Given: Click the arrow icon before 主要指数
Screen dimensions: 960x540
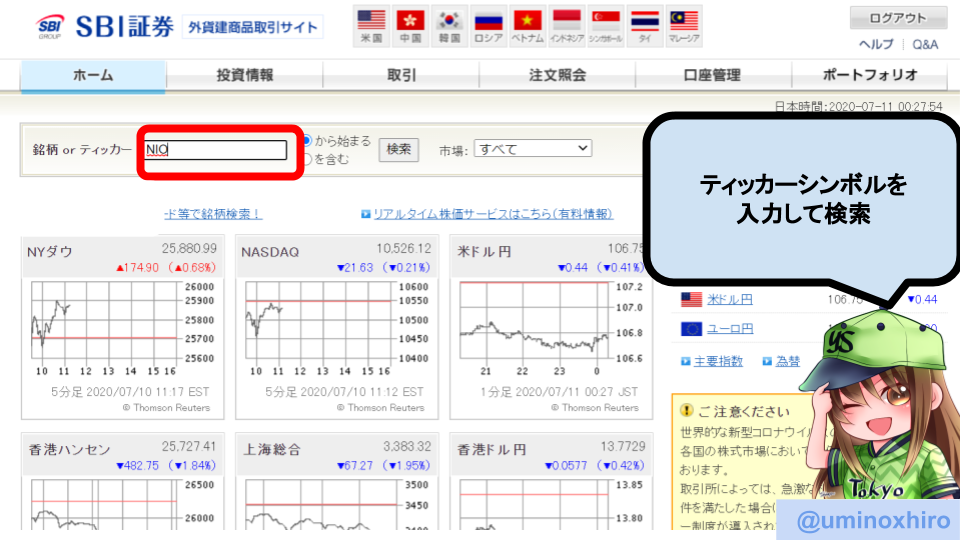Looking at the screenshot, I should [x=685, y=361].
